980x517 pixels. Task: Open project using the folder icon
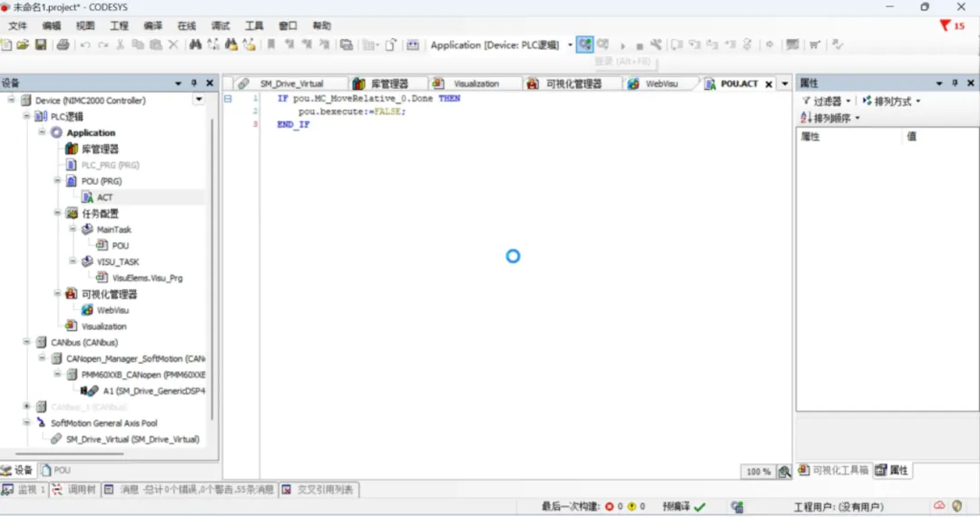[x=23, y=44]
